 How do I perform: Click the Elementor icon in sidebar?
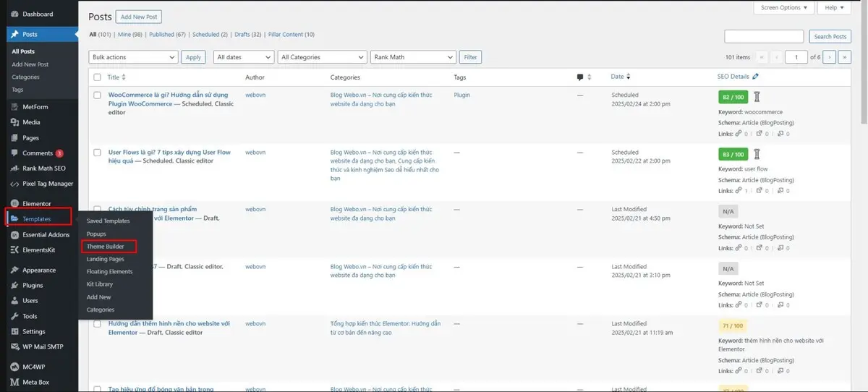pyautogui.click(x=14, y=204)
